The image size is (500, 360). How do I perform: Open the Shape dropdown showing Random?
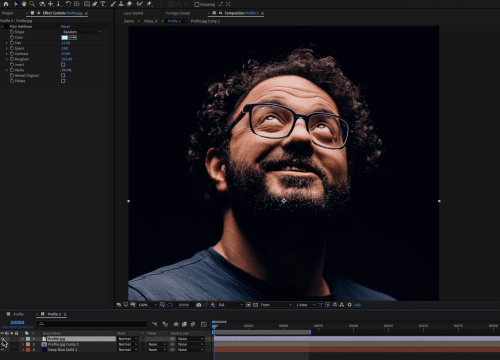(x=82, y=32)
